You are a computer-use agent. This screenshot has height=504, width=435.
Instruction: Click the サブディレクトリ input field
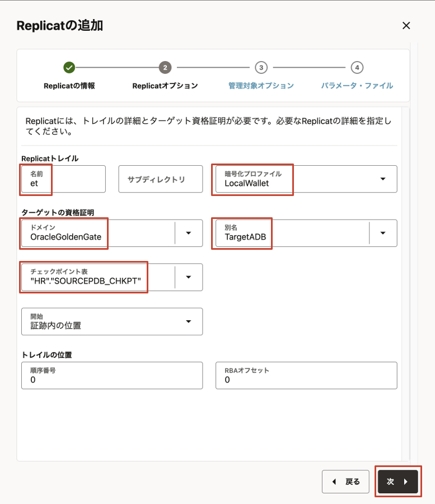160,179
